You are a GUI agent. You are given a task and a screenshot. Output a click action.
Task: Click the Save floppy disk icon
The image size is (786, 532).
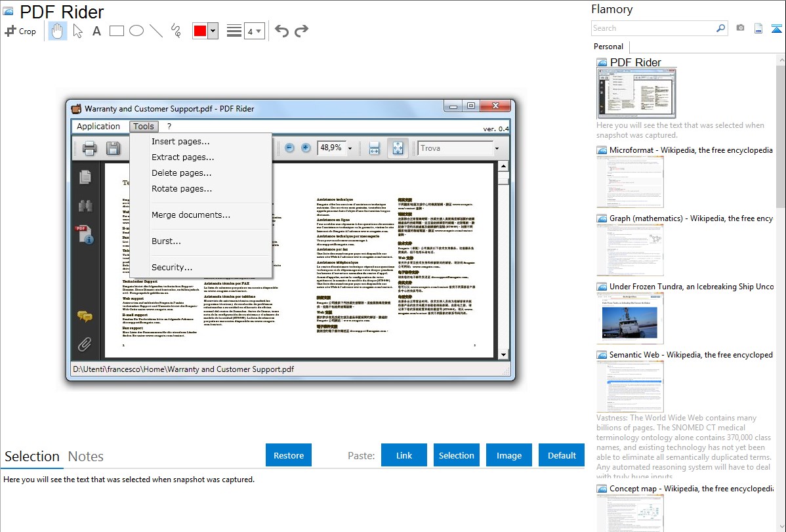[114, 148]
